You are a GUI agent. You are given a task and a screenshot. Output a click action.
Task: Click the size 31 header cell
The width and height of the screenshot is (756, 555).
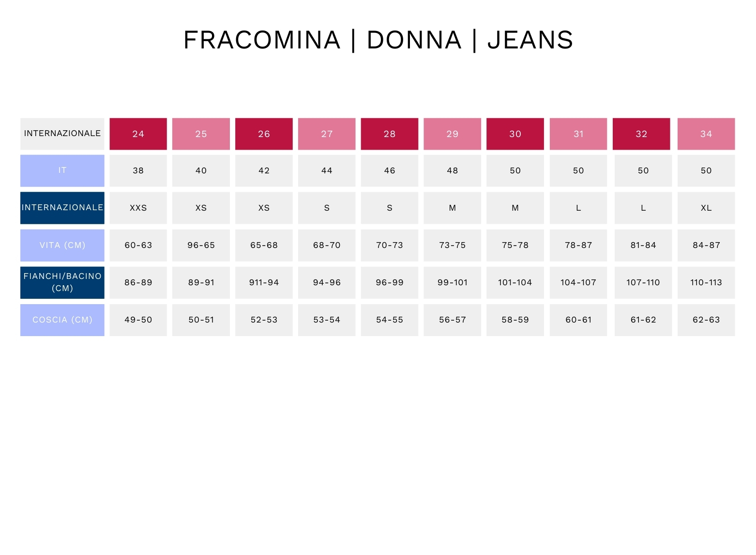[578, 134]
